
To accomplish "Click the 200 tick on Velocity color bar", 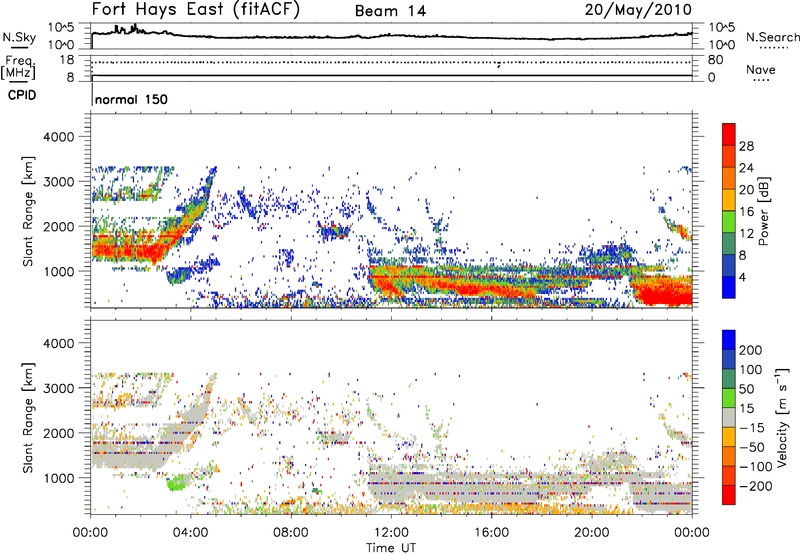I will [751, 350].
